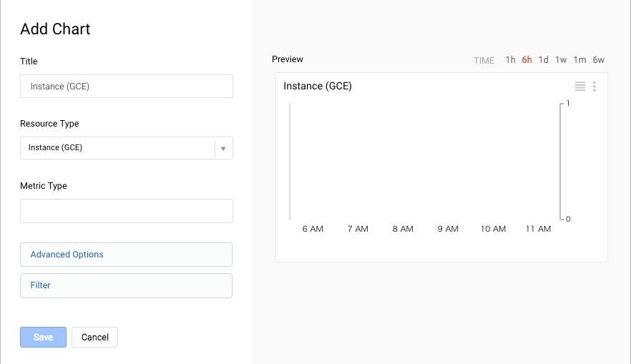The width and height of the screenshot is (631, 364).
Task: Click the Instance (GCE) preview chart title
Action: 318,86
